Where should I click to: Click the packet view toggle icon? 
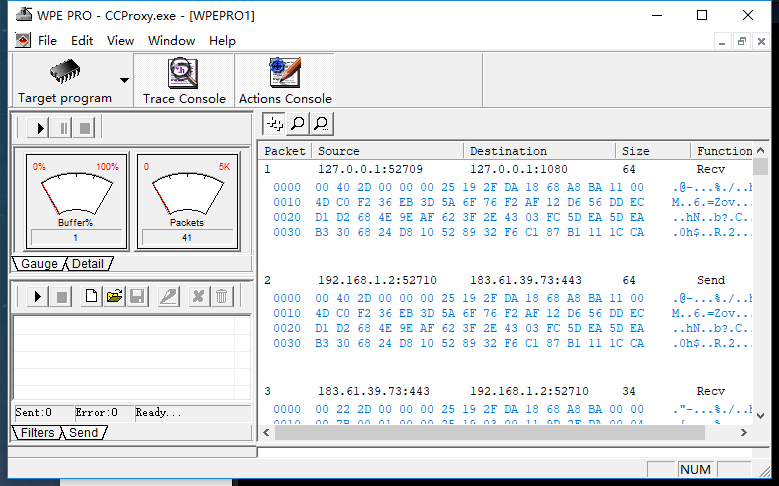[x=274, y=124]
